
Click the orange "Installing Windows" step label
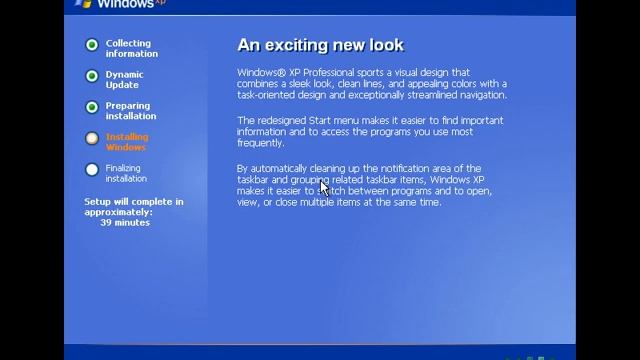127,142
